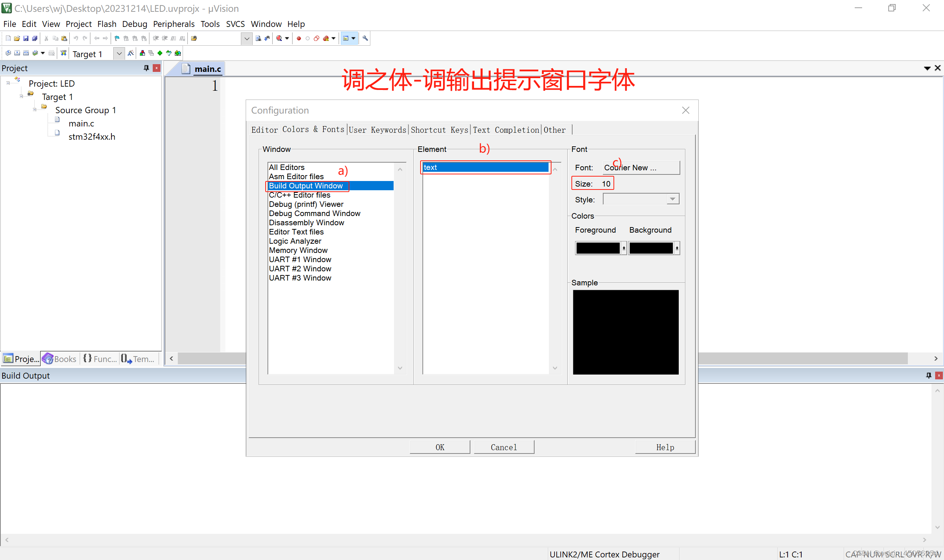
Task: Open the Style dropdown in Font group
Action: (672, 199)
